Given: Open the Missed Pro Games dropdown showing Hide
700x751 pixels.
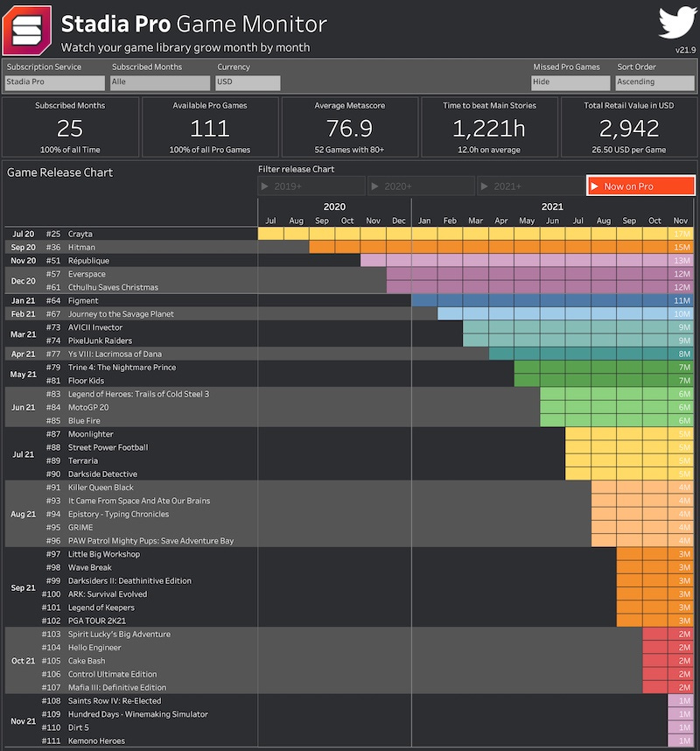Looking at the screenshot, I should [570, 82].
